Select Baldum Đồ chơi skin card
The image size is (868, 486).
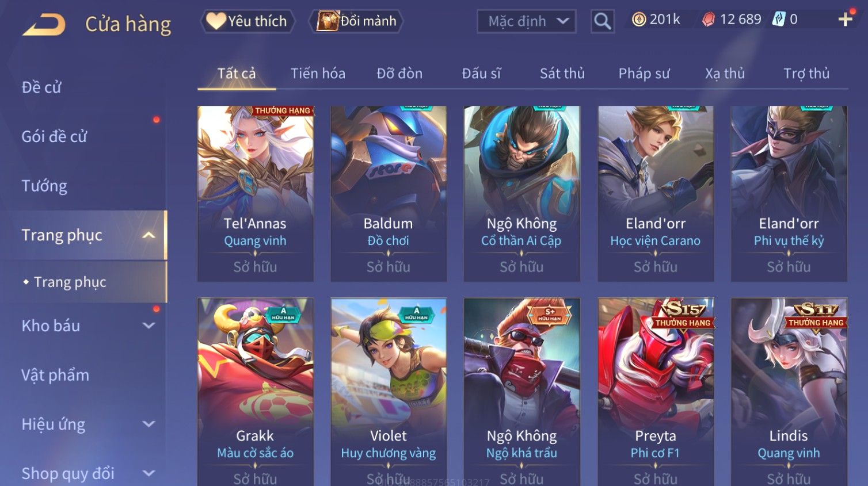(389, 194)
